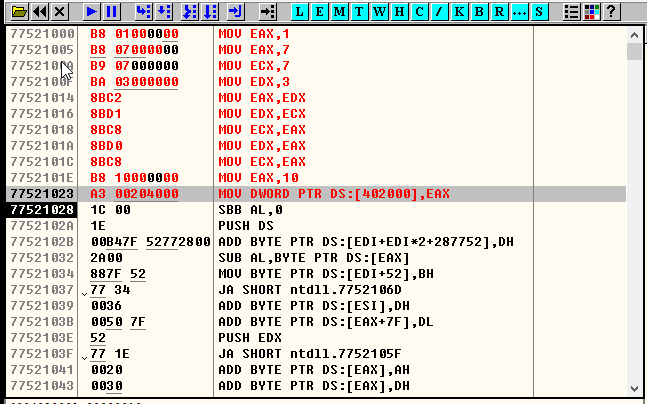Select address 77521000 row

316,33
